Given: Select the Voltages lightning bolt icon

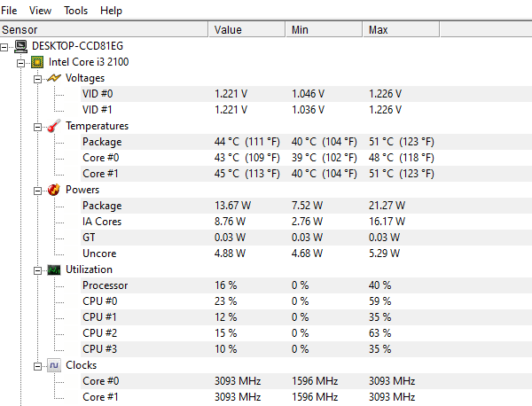Looking at the screenshot, I should [x=54, y=78].
